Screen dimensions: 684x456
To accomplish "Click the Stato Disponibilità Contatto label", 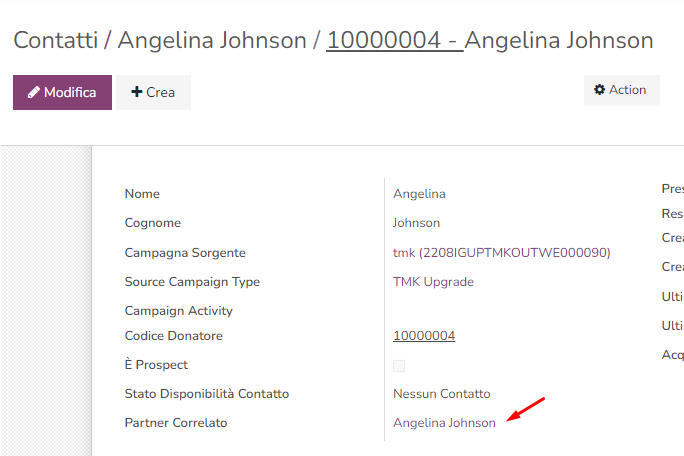I will pyautogui.click(x=206, y=394).
